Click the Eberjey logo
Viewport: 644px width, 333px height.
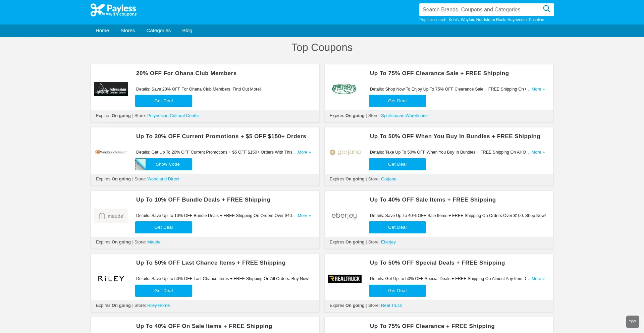tap(344, 216)
